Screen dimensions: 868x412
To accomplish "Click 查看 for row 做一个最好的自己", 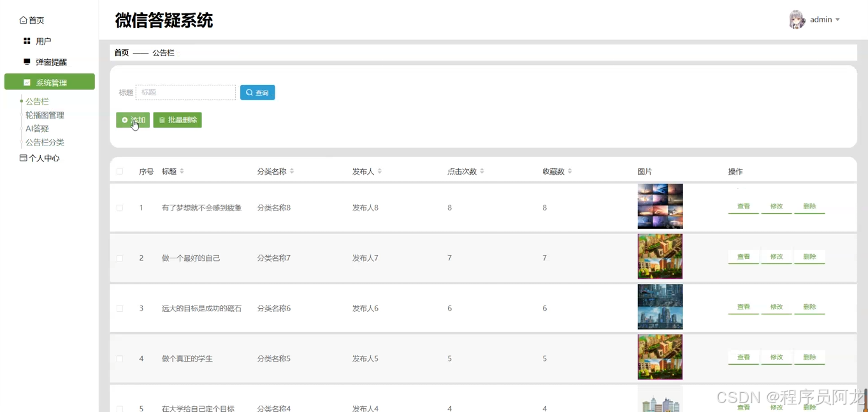I will click(744, 257).
